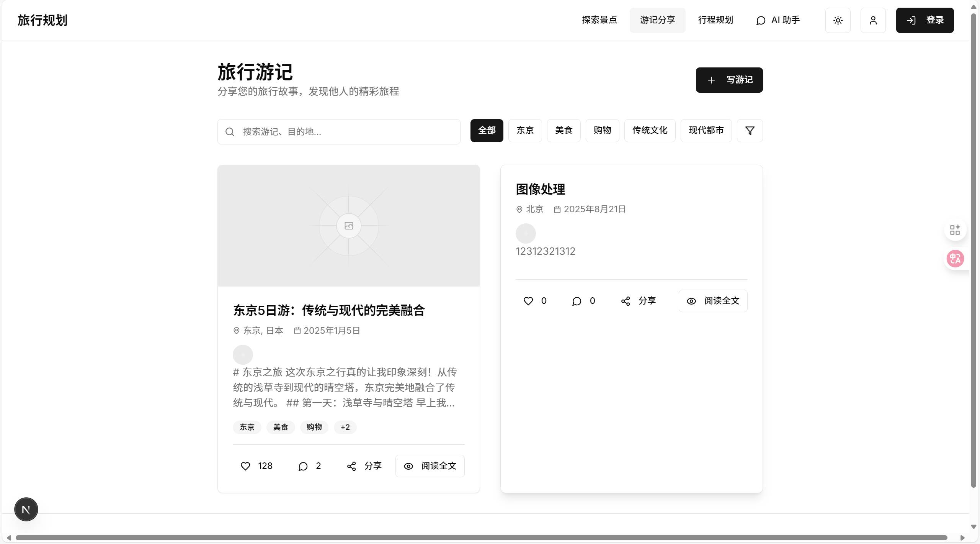The height and width of the screenshot is (544, 980).
Task: Like the 图像处理 post heart icon
Action: click(x=528, y=301)
